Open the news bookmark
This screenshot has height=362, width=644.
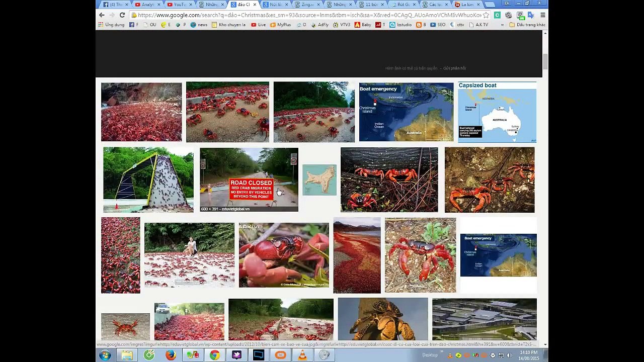pyautogui.click(x=199, y=25)
